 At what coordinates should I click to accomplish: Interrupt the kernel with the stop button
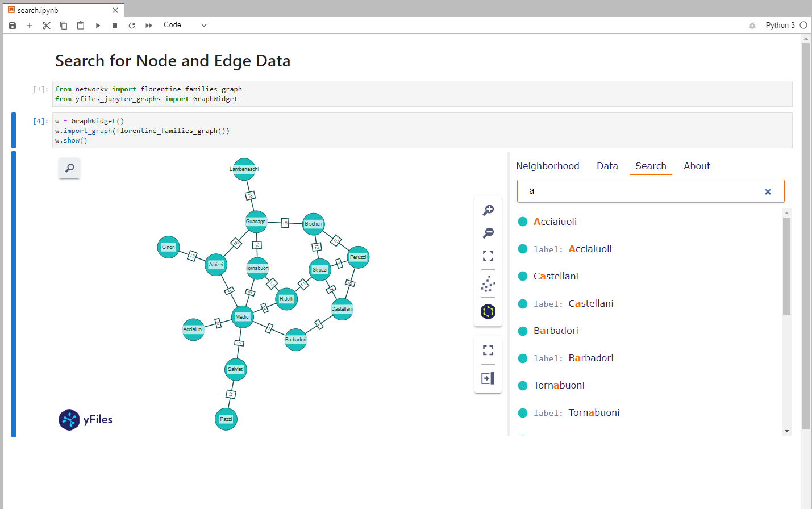(x=114, y=25)
